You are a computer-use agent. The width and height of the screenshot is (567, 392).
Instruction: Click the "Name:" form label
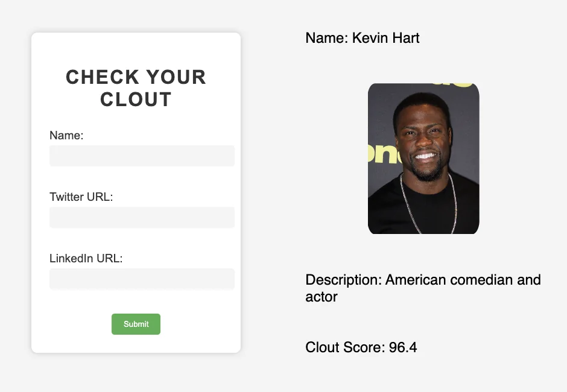tap(66, 135)
